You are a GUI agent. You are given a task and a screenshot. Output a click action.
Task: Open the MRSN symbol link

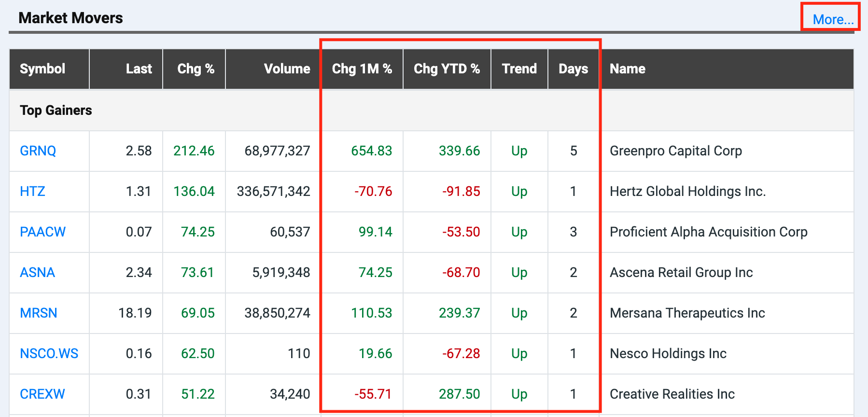tap(38, 313)
